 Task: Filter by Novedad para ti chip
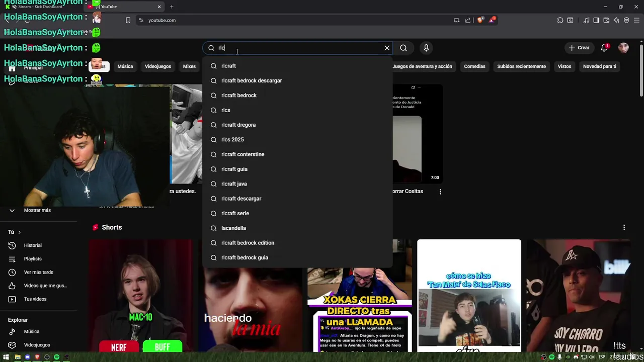[x=600, y=66]
